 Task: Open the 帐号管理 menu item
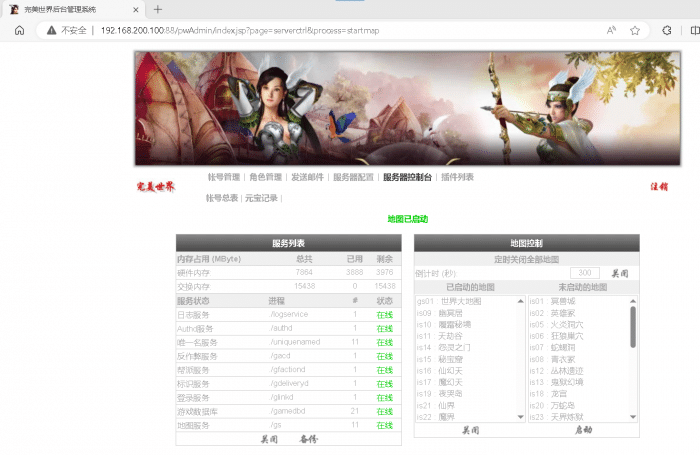tap(223, 177)
